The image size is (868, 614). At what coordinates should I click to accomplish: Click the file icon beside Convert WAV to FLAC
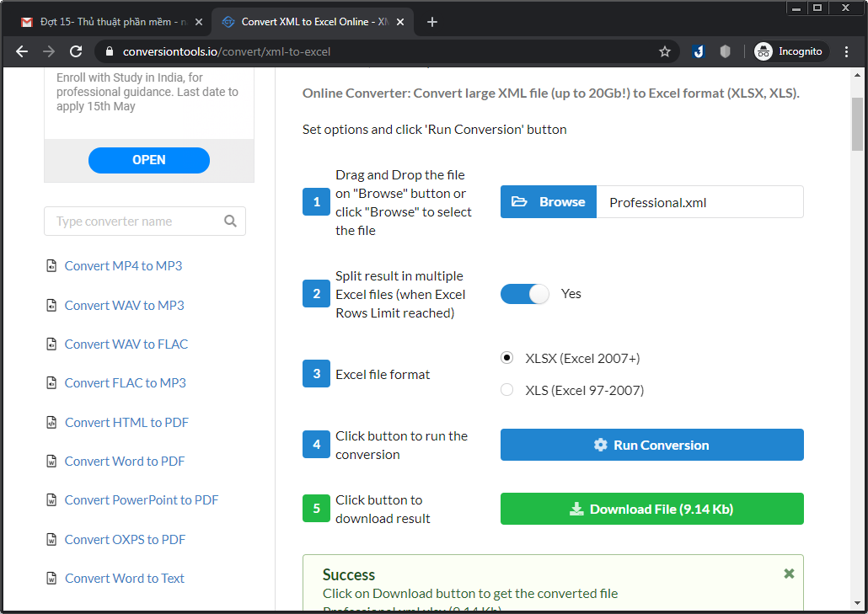point(51,344)
